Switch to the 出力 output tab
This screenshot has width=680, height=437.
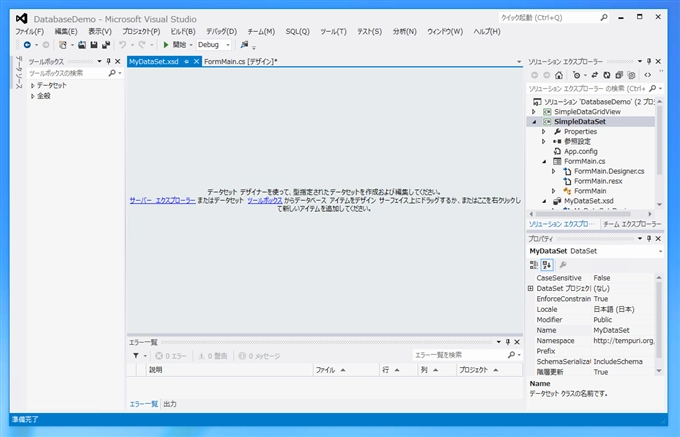(x=170, y=404)
